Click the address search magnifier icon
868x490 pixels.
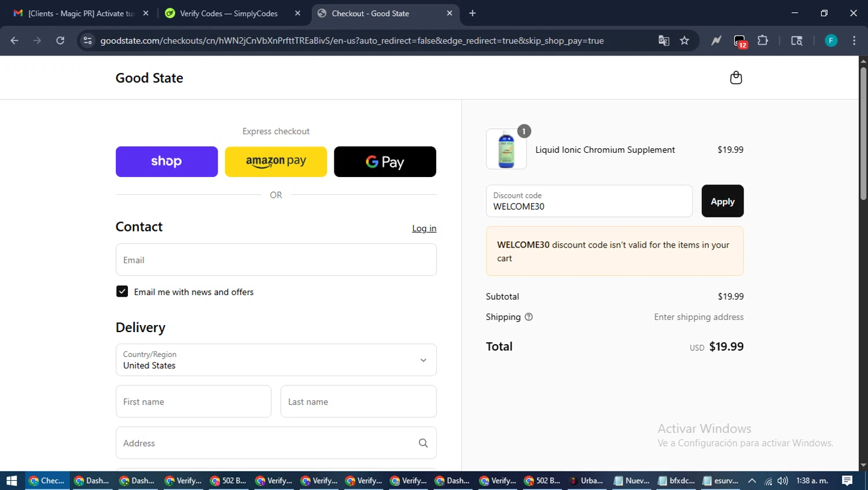[423, 443]
